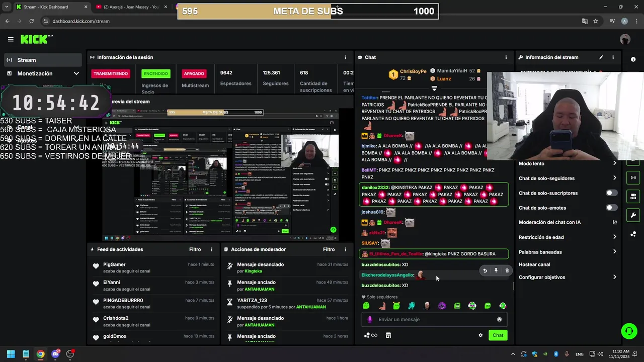The height and width of the screenshot is (362, 644).
Task: Click the points dots icon in right sidebar
Action: pyautogui.click(x=633, y=234)
